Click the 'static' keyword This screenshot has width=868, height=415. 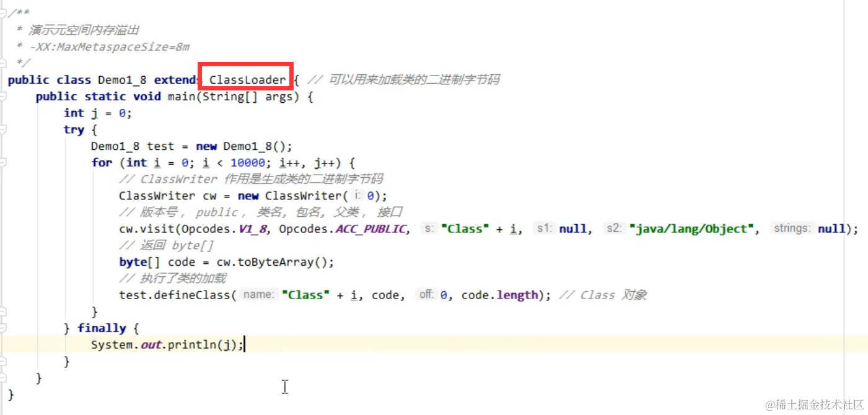[105, 97]
